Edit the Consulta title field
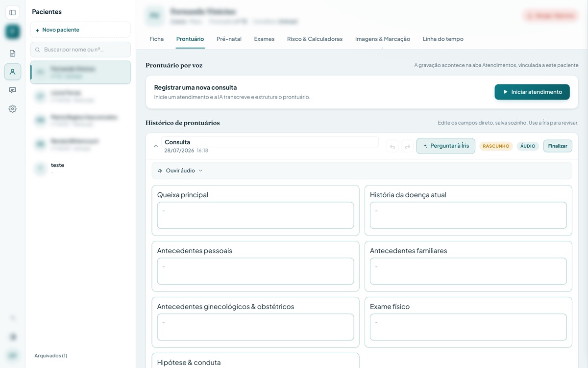Screen dimensions: 588x368 270,142
